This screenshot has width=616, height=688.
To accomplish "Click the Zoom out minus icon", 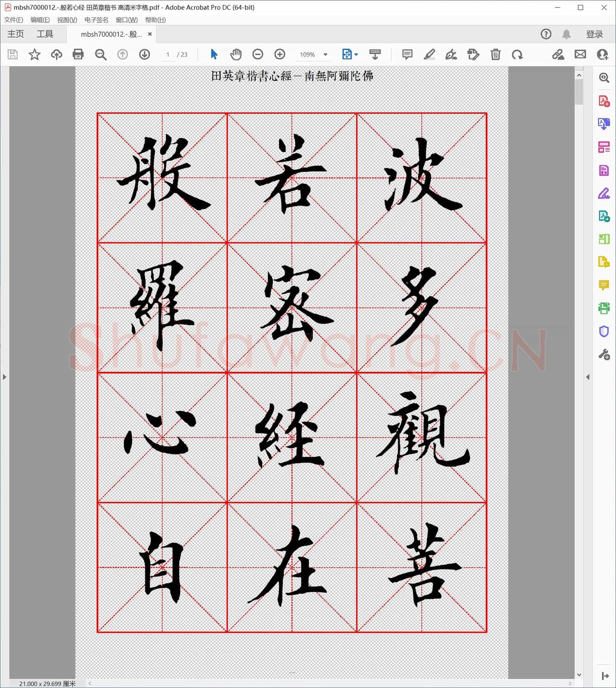I will (257, 54).
